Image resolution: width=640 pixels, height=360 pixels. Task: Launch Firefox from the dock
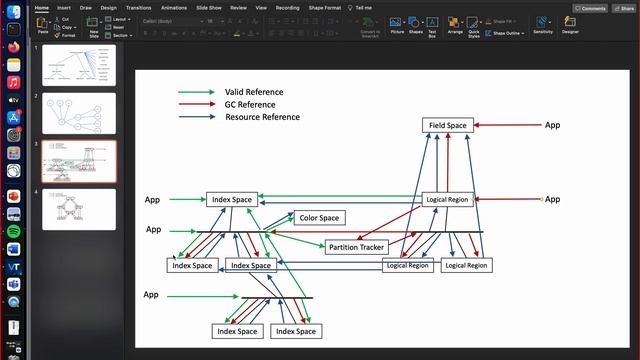(x=13, y=47)
